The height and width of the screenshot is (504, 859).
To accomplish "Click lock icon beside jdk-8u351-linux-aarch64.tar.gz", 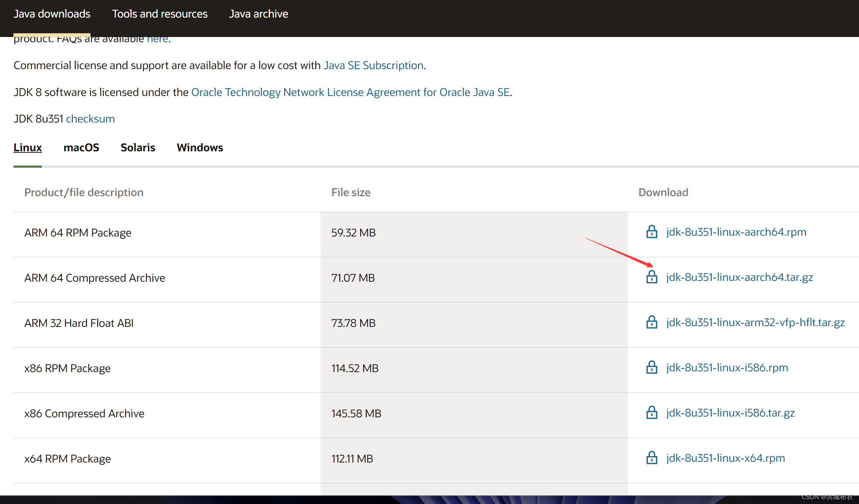I will 652,277.
